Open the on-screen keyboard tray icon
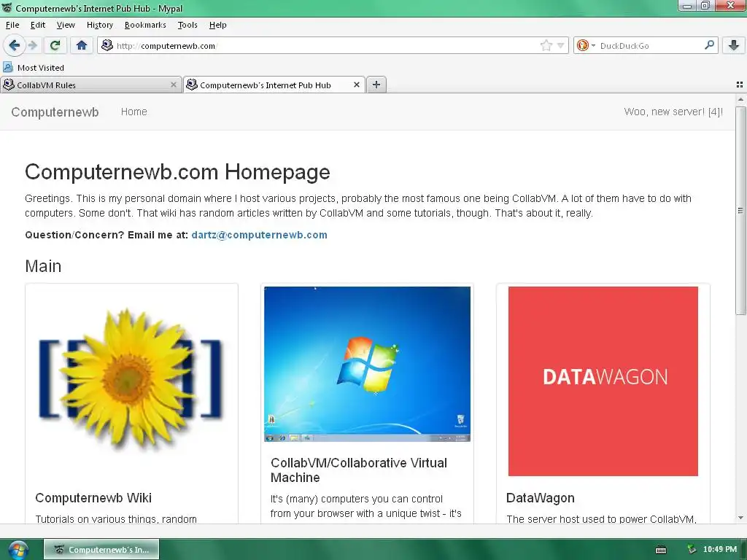 pyautogui.click(x=661, y=550)
